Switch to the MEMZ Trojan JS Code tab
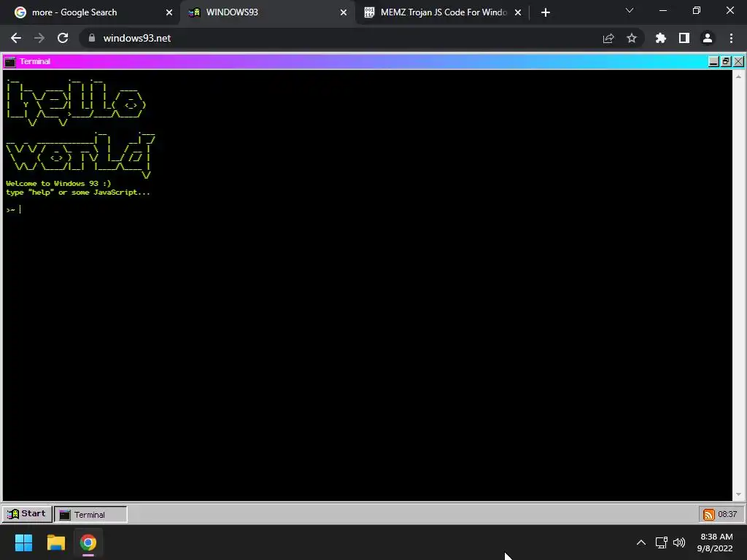747x560 pixels. click(x=443, y=12)
